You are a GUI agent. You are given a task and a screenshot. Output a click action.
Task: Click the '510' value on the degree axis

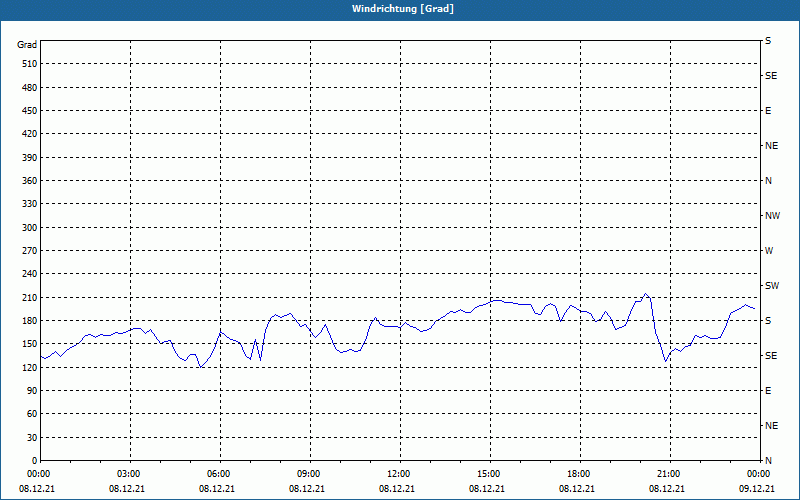30,64
